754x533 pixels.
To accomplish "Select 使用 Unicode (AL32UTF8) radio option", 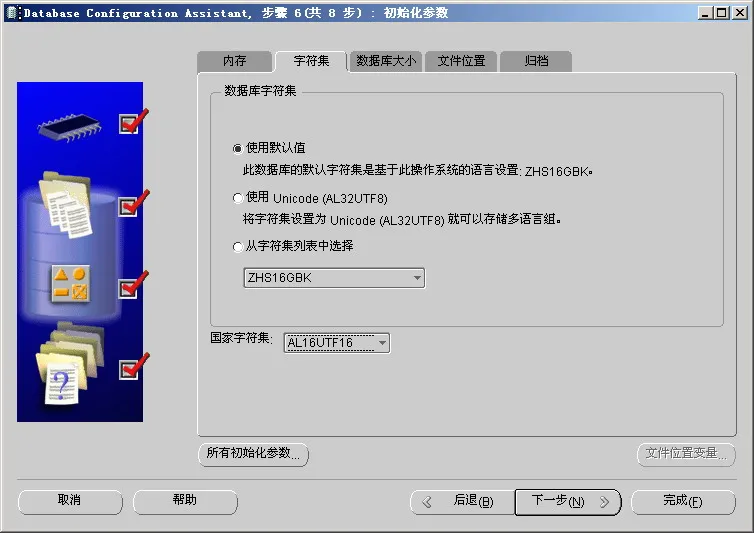I will [237, 198].
